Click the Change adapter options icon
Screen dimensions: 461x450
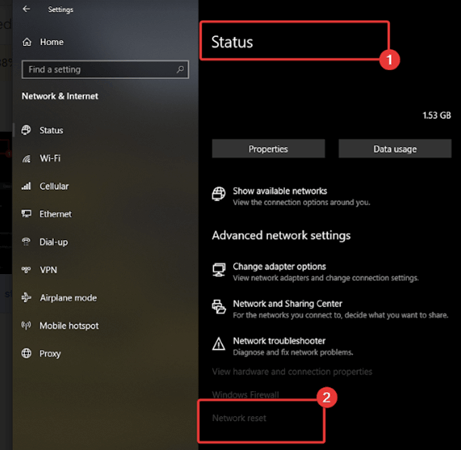click(x=219, y=270)
